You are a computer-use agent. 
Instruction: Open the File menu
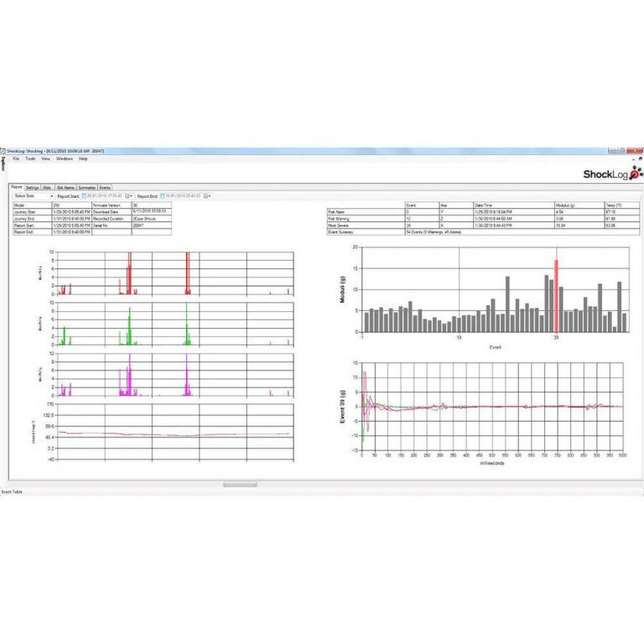click(x=16, y=158)
